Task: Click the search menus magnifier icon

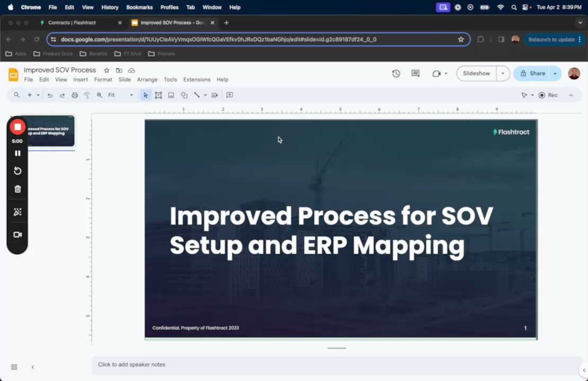Action: click(16, 95)
